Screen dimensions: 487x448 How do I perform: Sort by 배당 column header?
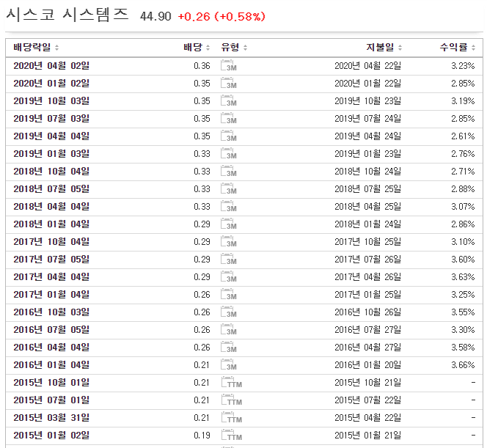pyautogui.click(x=197, y=48)
